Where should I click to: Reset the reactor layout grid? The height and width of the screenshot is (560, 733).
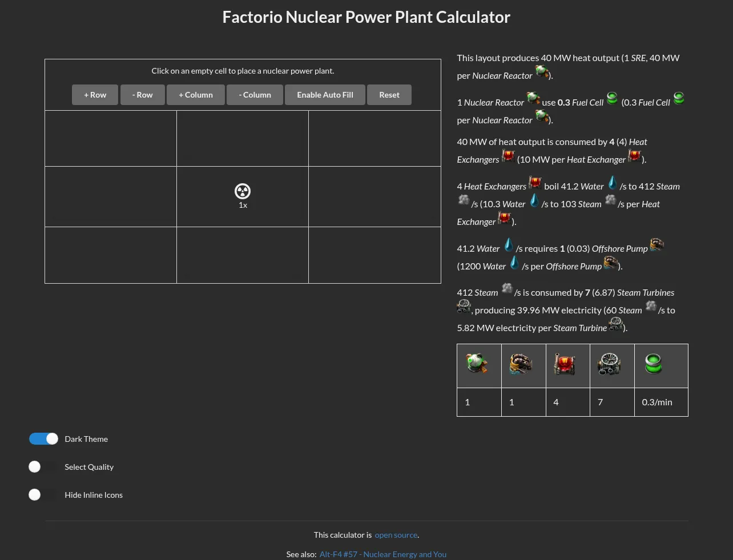[389, 95]
